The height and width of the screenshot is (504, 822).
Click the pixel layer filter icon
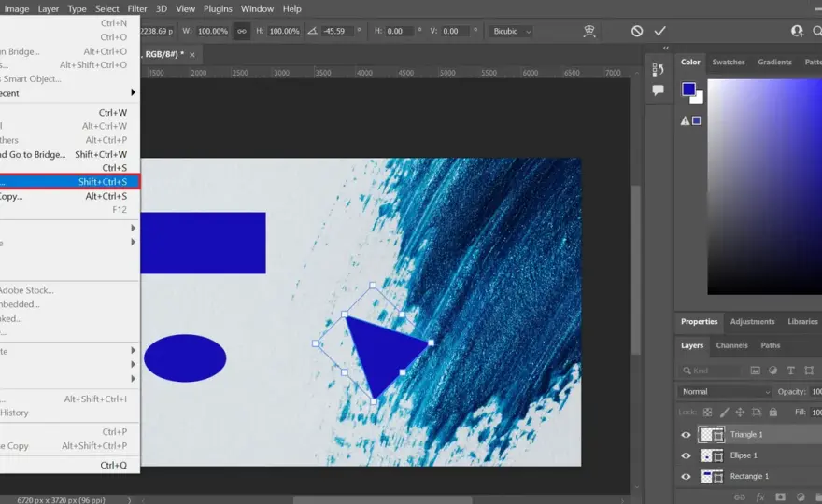point(755,371)
